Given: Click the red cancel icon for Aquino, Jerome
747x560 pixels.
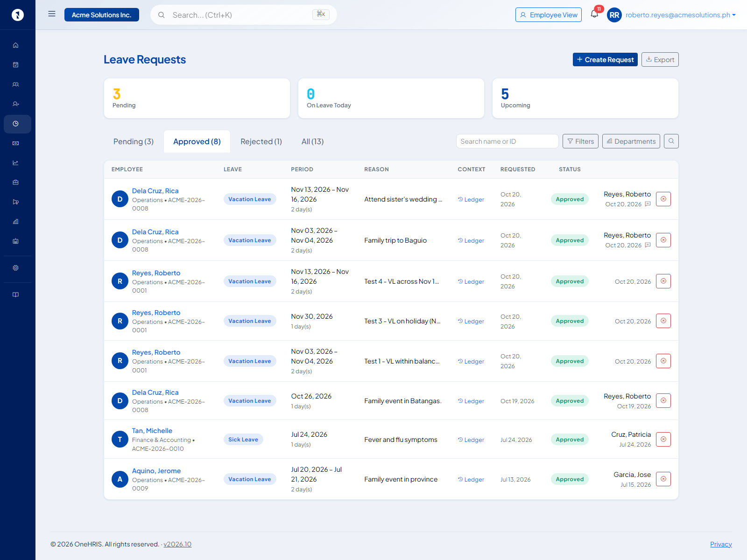Looking at the screenshot, I should (x=663, y=479).
